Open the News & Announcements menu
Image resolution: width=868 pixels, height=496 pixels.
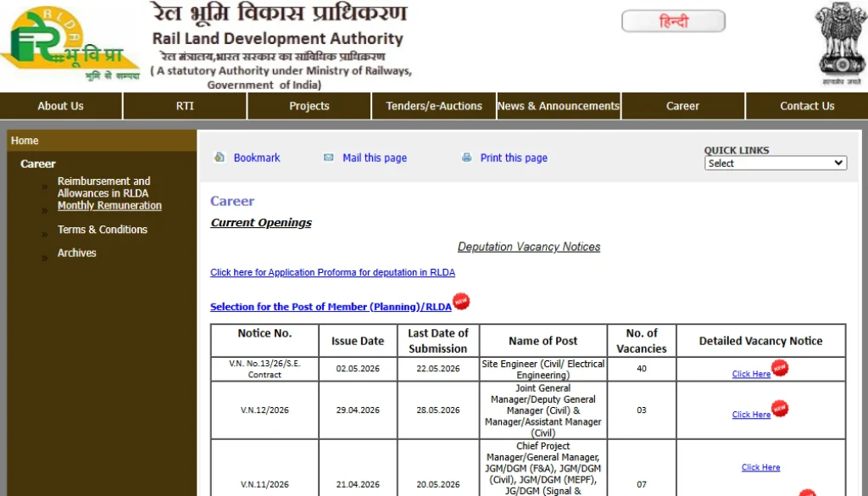point(559,106)
